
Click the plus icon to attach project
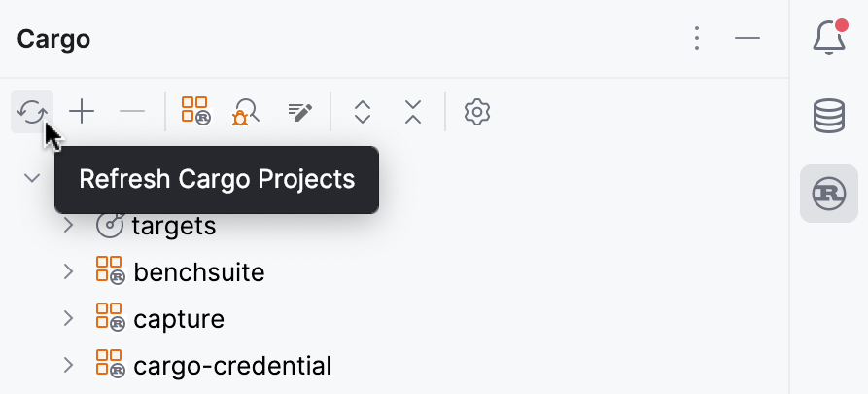click(82, 112)
